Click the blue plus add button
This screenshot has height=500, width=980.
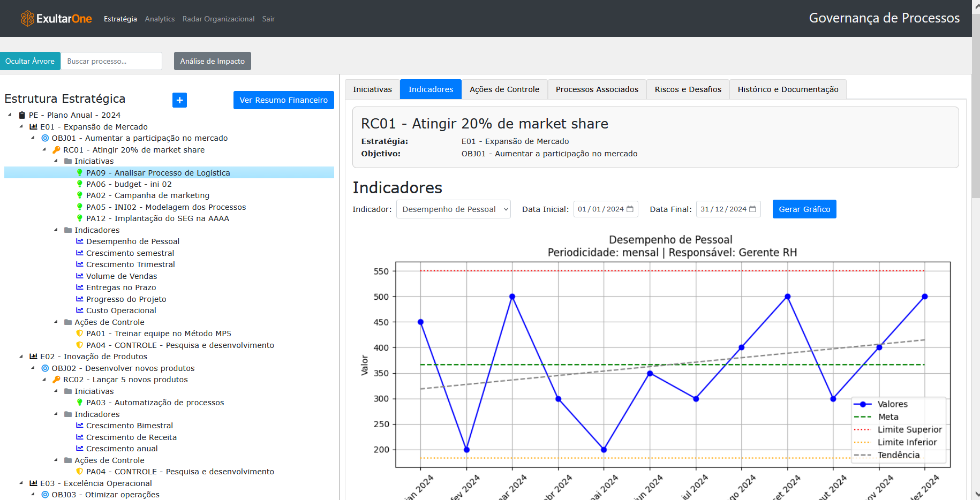179,100
